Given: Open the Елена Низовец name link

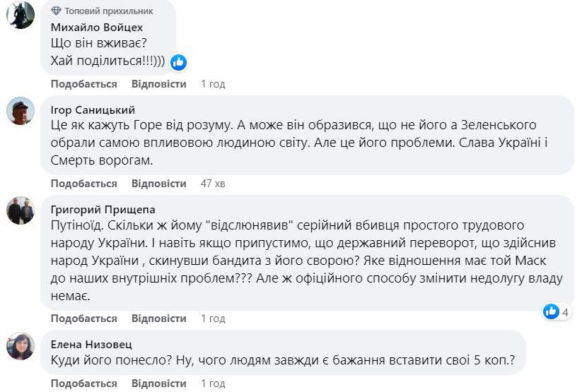Looking at the screenshot, I should click(x=91, y=344).
